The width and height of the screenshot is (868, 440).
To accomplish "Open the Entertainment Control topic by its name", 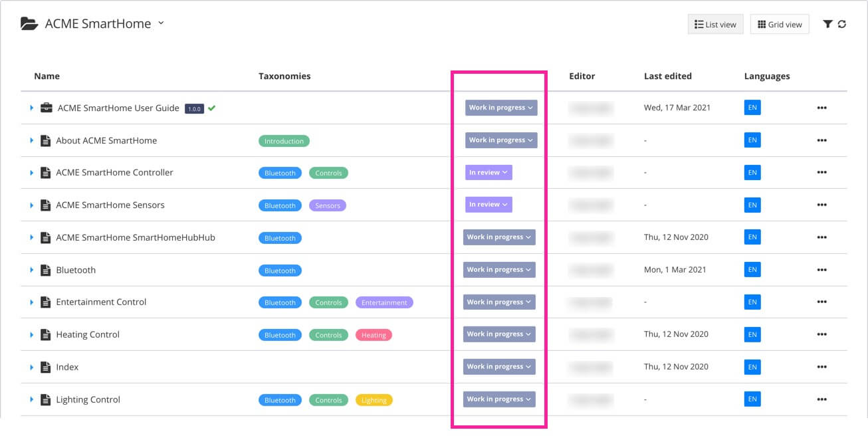I will pyautogui.click(x=101, y=302).
